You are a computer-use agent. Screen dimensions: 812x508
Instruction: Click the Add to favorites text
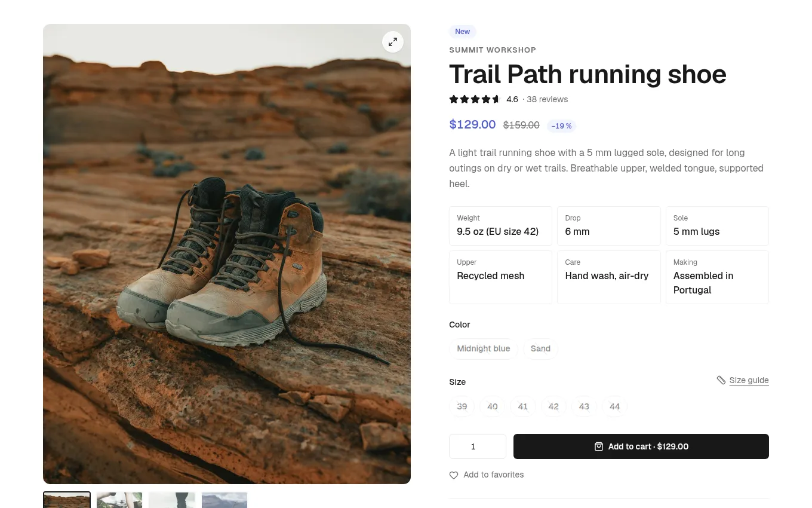click(x=494, y=475)
